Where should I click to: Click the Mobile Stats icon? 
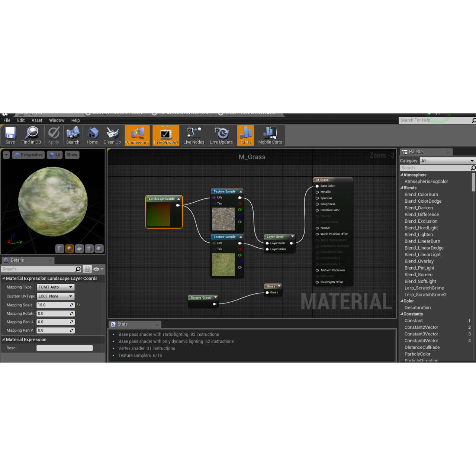[270, 135]
